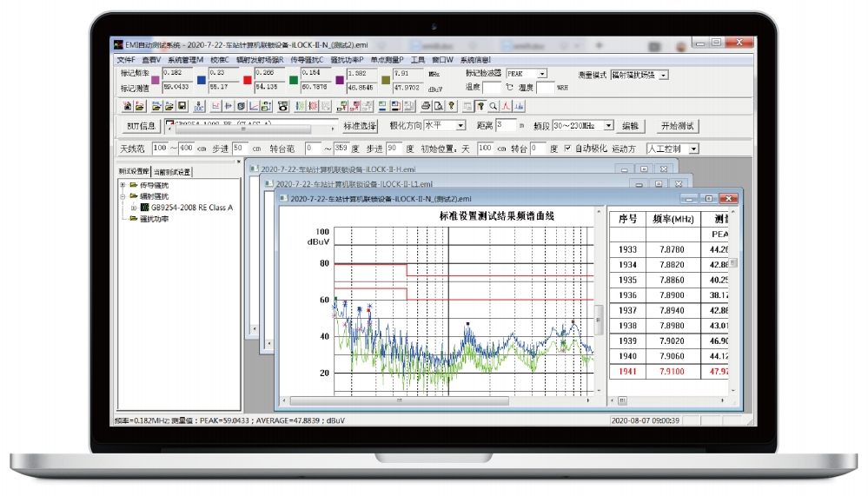Expand the 传导骚扰 tree node

pos(123,185)
